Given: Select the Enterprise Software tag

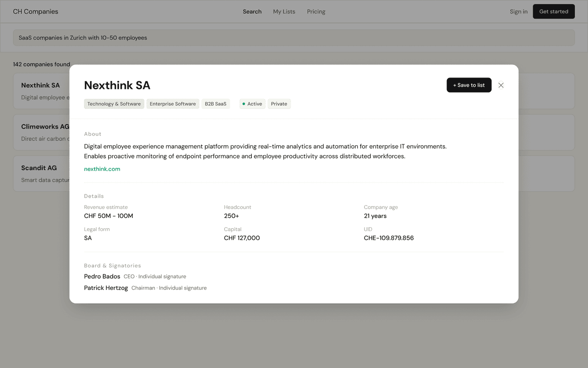Looking at the screenshot, I should tap(173, 104).
